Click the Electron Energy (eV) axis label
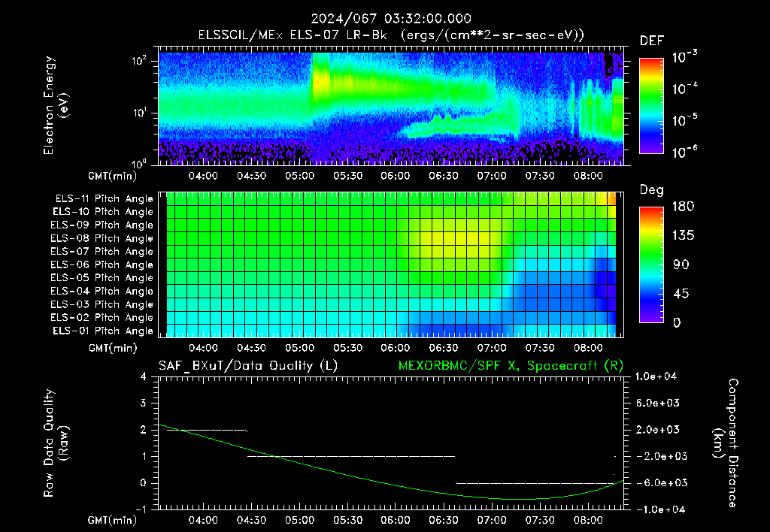Image resolution: width=770 pixels, height=532 pixels. click(x=56, y=105)
